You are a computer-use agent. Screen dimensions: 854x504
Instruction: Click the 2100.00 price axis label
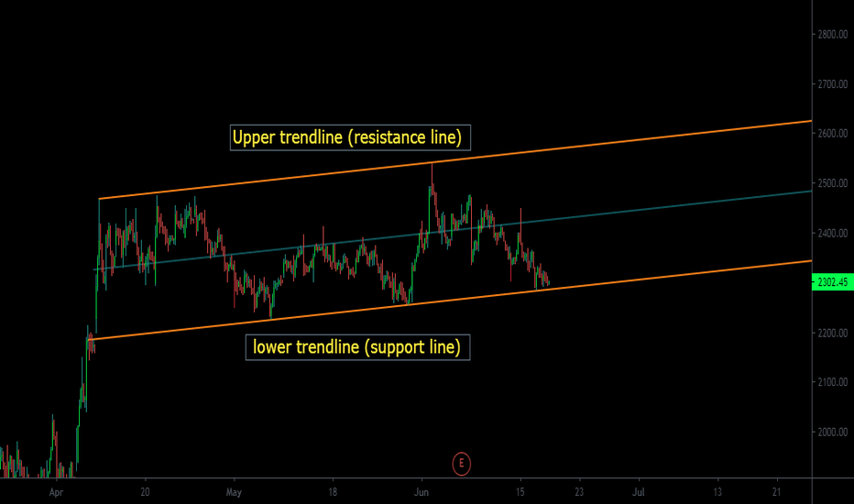(832, 382)
